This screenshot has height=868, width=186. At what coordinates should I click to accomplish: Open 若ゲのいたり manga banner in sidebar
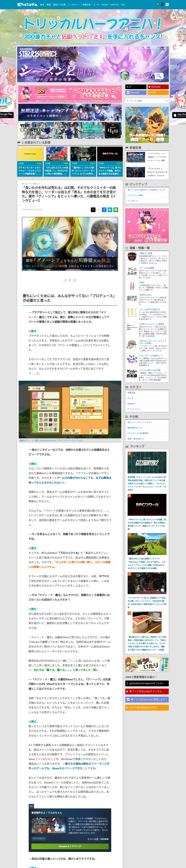tap(147, 664)
